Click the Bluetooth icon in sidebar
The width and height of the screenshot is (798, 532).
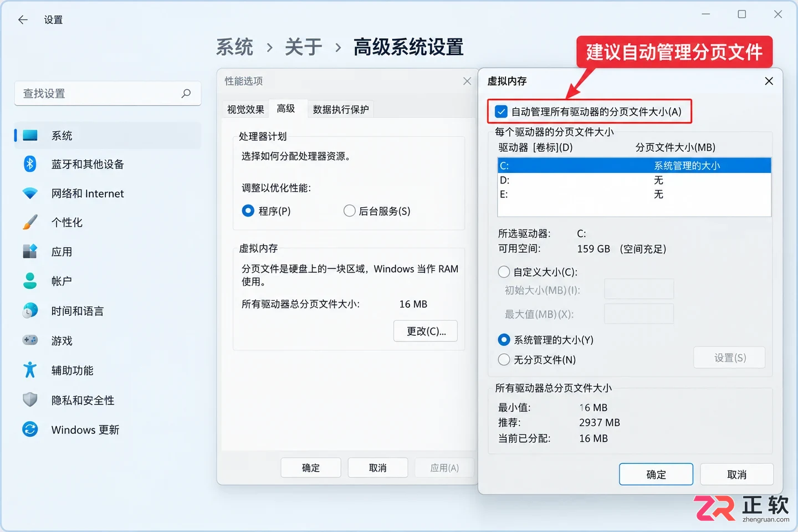[x=30, y=164]
